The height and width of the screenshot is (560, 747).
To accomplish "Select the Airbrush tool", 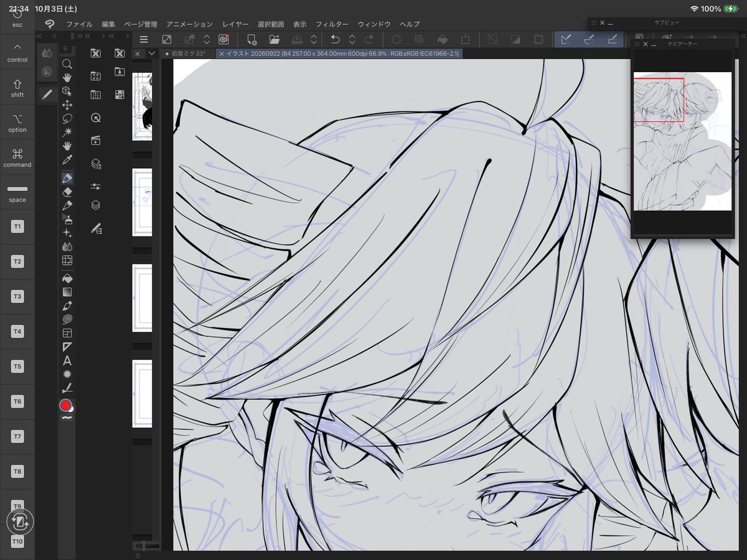I will coord(67,219).
